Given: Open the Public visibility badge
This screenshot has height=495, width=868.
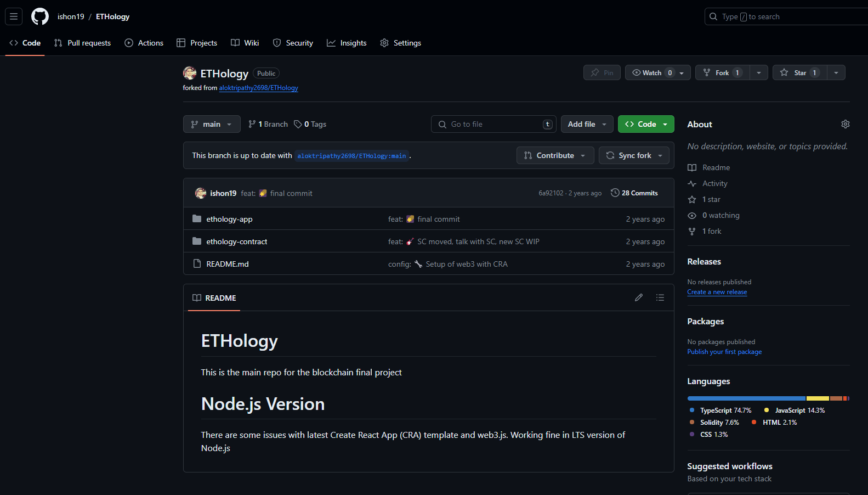Looking at the screenshot, I should (266, 73).
